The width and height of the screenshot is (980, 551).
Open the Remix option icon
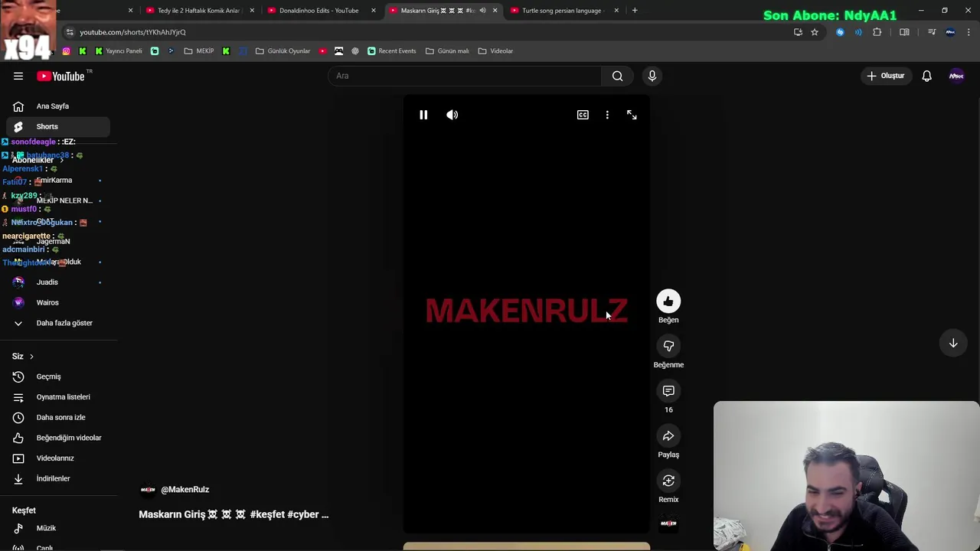point(668,481)
